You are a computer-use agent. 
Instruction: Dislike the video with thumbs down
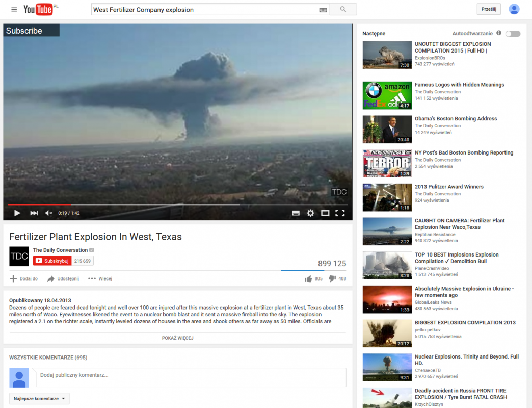point(332,278)
